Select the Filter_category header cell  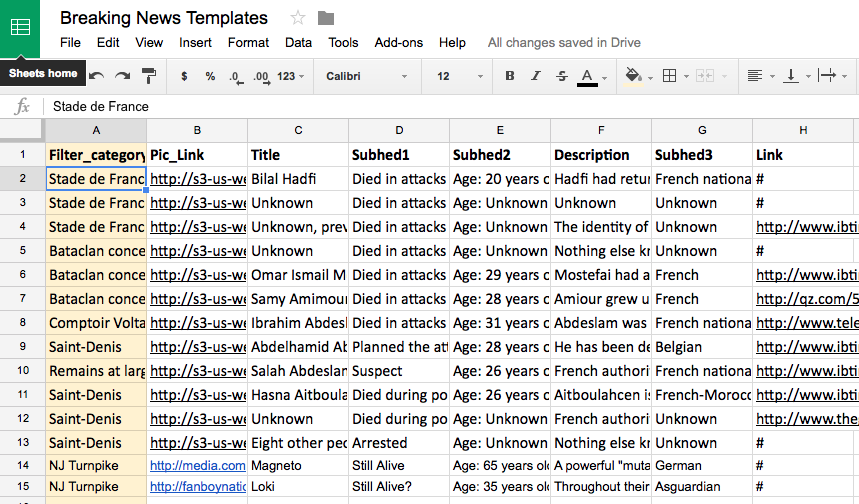click(x=96, y=155)
